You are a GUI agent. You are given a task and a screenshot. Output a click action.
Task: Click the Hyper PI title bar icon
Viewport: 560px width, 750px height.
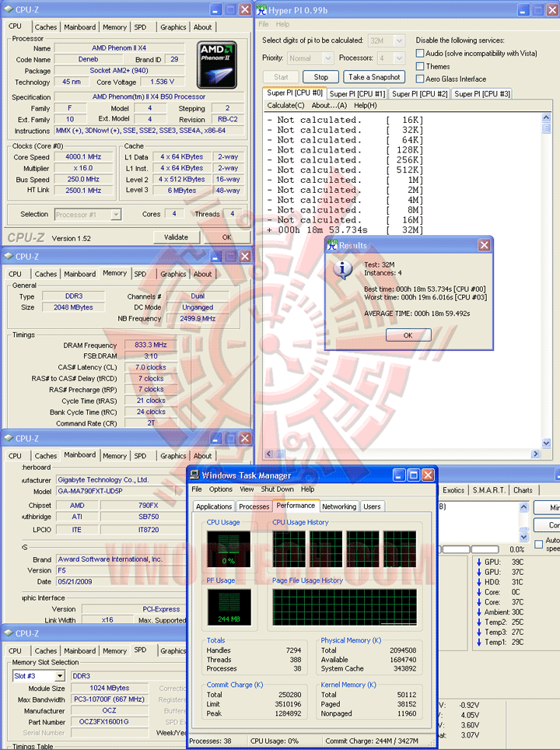pyautogui.click(x=261, y=9)
